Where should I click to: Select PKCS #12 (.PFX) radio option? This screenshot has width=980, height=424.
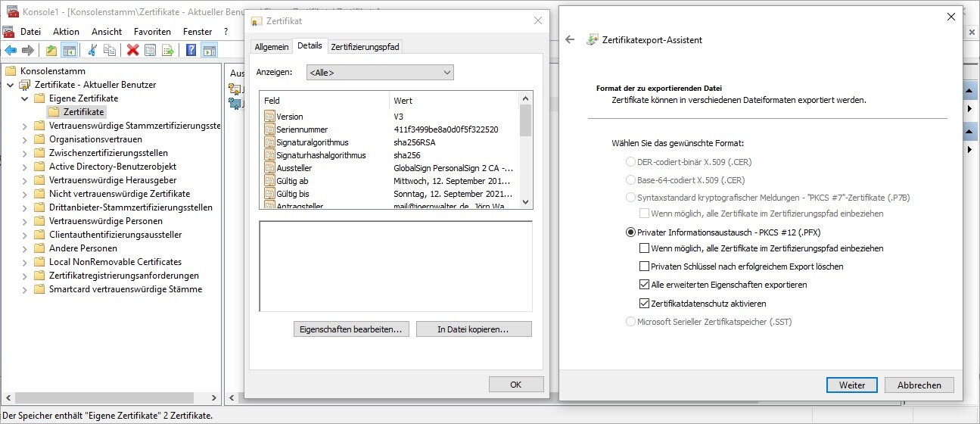[x=630, y=232]
